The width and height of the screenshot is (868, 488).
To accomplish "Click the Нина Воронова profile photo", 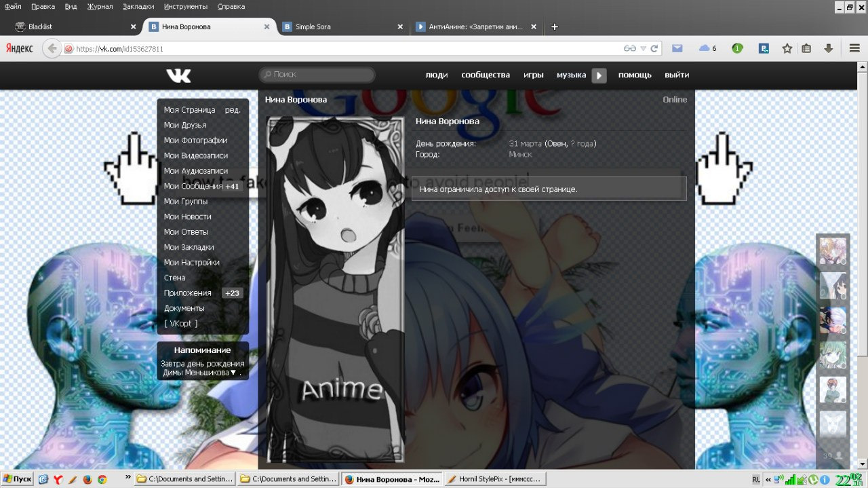I will point(336,290).
